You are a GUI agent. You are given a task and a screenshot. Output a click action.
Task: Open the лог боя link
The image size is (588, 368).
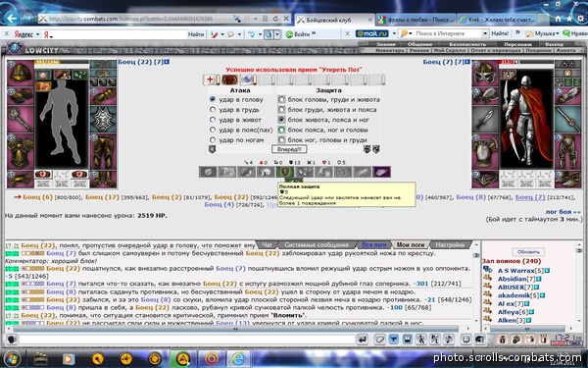tap(563, 212)
